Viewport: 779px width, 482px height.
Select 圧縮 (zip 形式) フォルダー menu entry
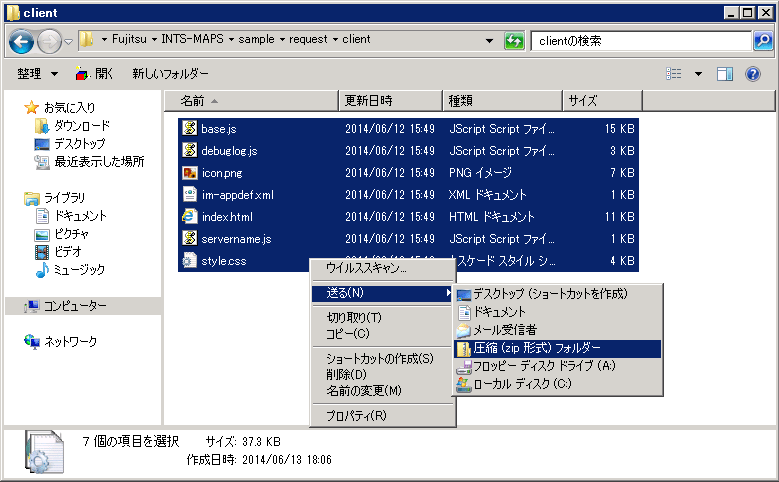tap(537, 348)
